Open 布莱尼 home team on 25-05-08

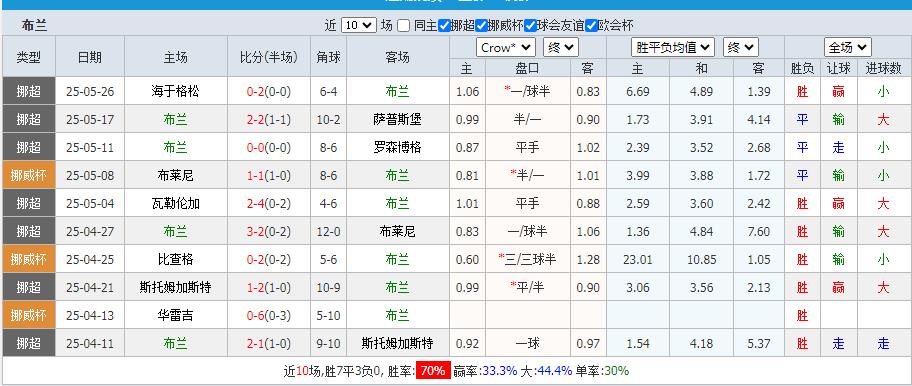pyautogui.click(x=176, y=175)
